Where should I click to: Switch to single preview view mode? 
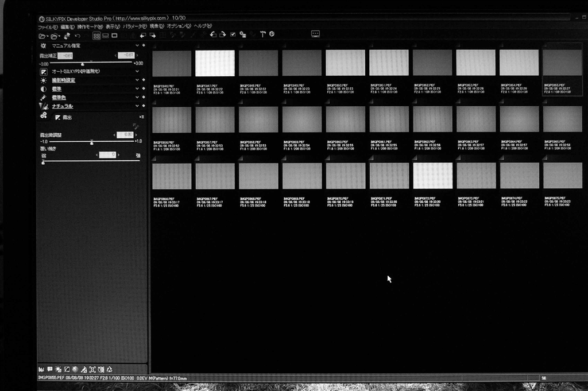(x=114, y=36)
